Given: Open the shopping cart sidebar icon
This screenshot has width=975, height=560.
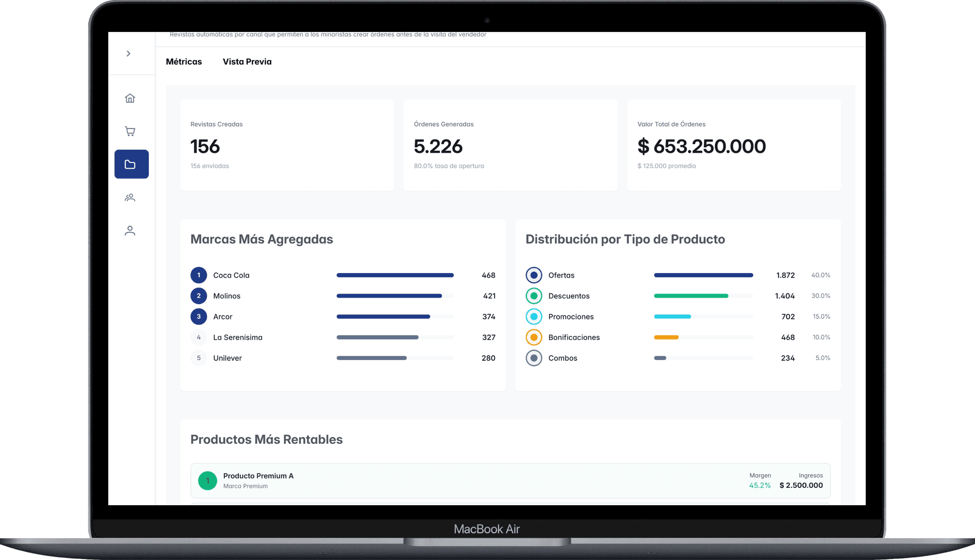Looking at the screenshot, I should tap(130, 131).
